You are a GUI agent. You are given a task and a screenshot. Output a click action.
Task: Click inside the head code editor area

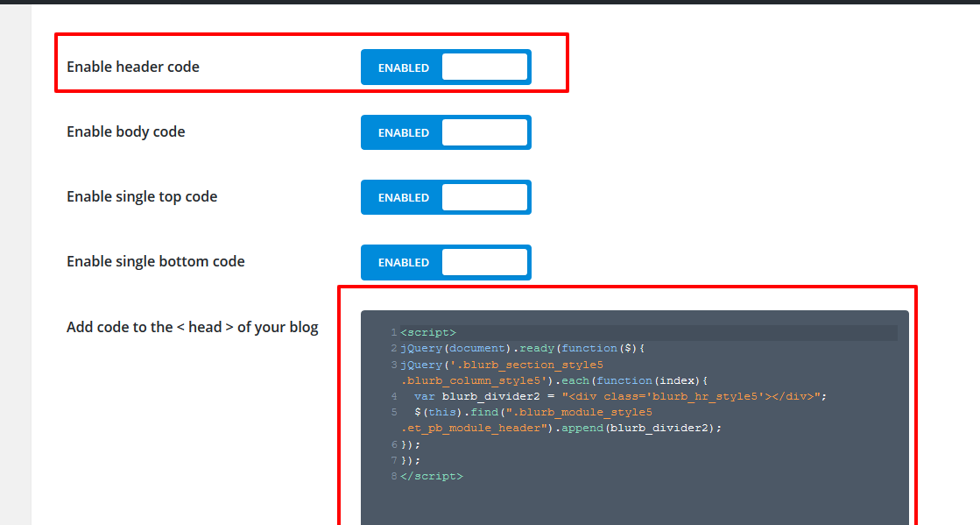tap(634, 418)
